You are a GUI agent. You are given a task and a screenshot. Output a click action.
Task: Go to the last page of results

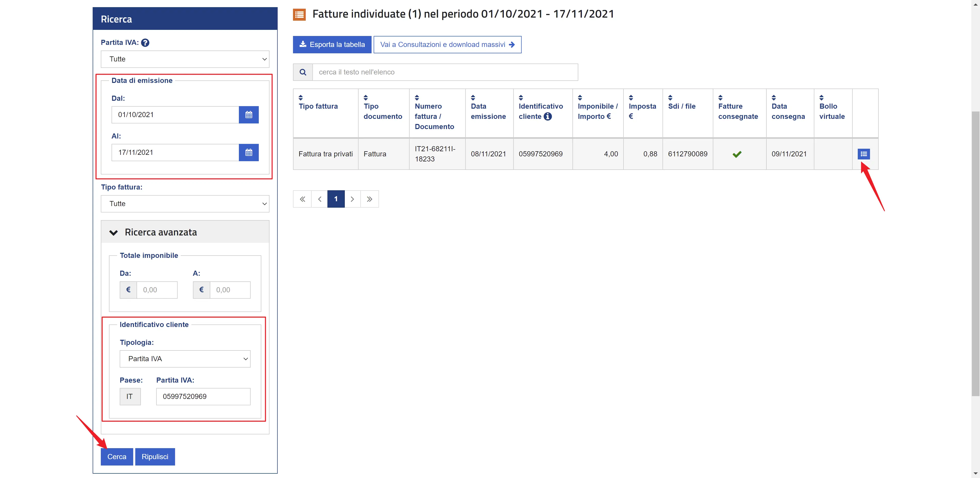click(369, 199)
